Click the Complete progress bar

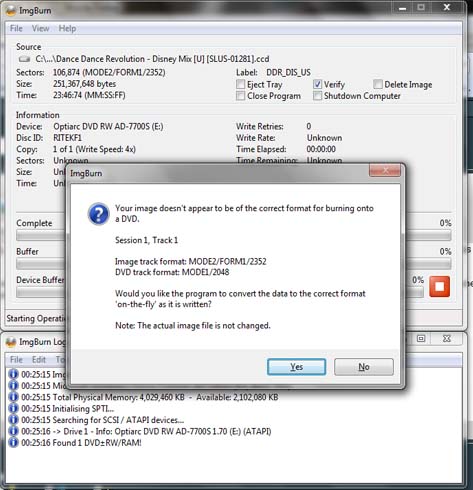pos(233,236)
